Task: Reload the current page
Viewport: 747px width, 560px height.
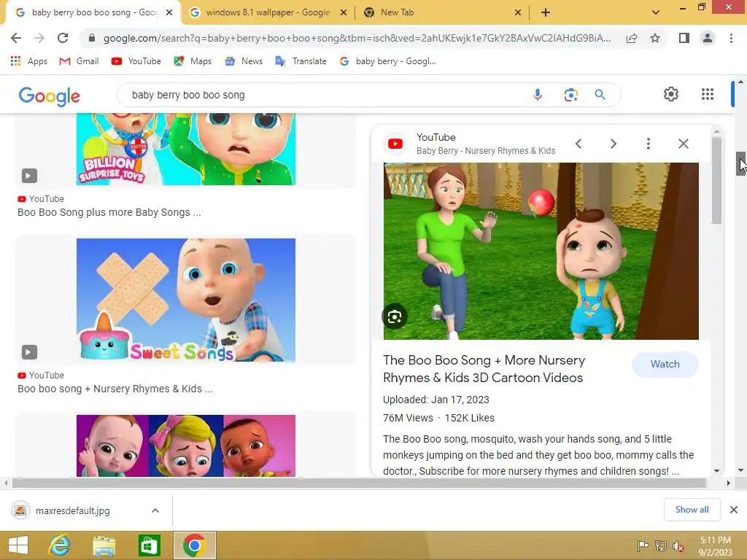Action: (x=63, y=38)
